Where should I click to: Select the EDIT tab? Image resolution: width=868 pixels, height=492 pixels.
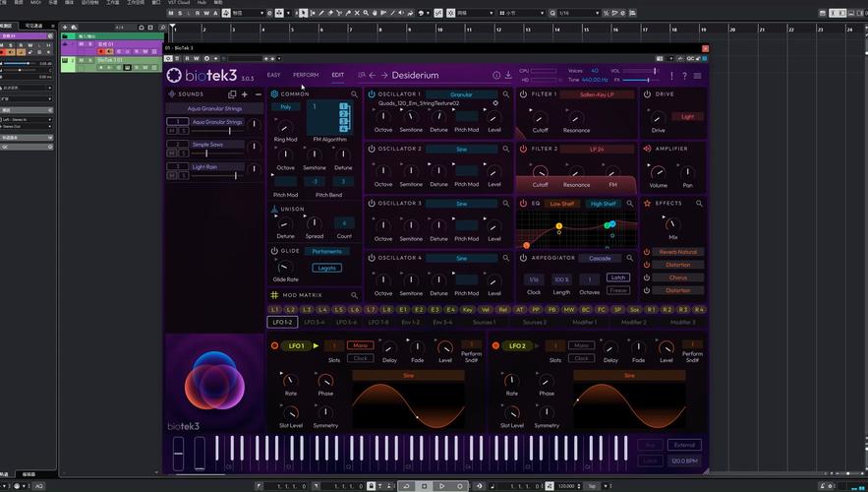[x=338, y=75]
